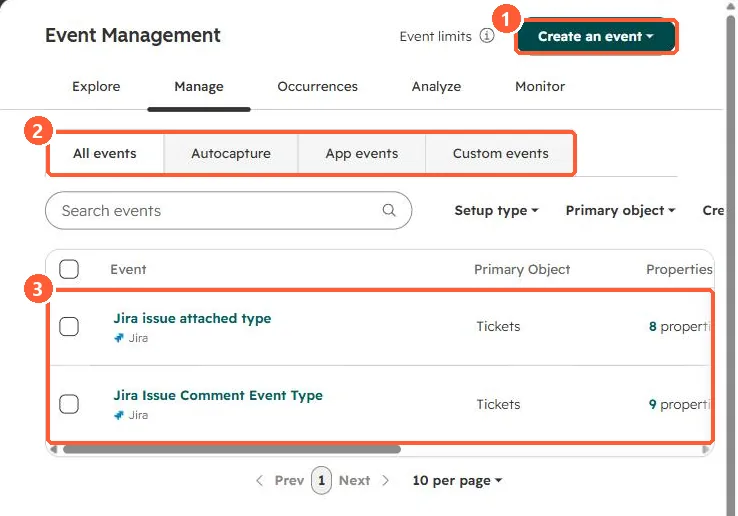Click the Properties column header

679,269
